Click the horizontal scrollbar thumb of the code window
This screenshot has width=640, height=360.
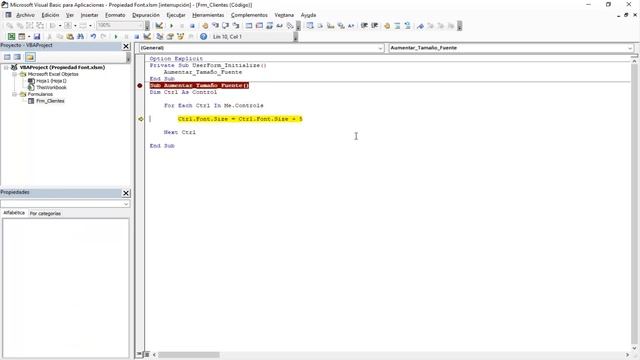[x=189, y=355]
